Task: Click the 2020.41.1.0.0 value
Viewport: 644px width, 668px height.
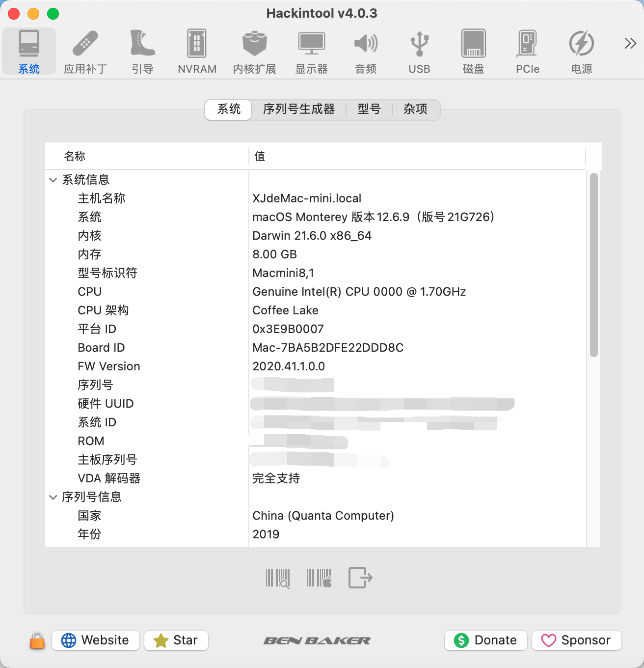Action: coord(289,366)
